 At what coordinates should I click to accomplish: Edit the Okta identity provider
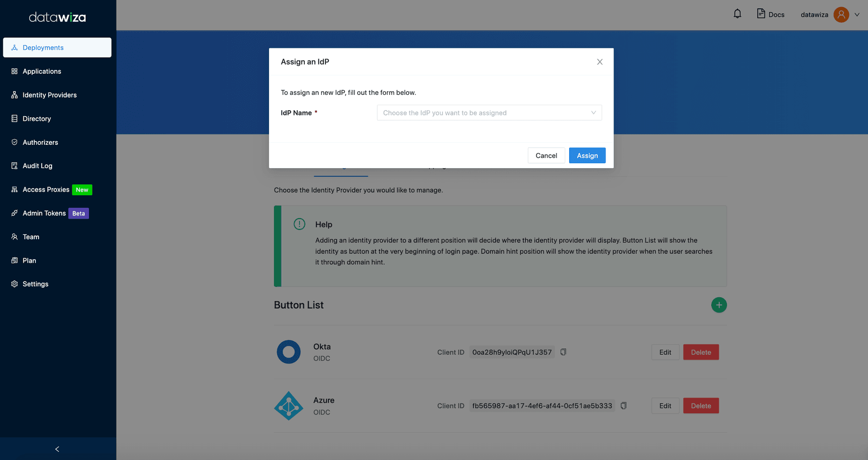coord(665,352)
